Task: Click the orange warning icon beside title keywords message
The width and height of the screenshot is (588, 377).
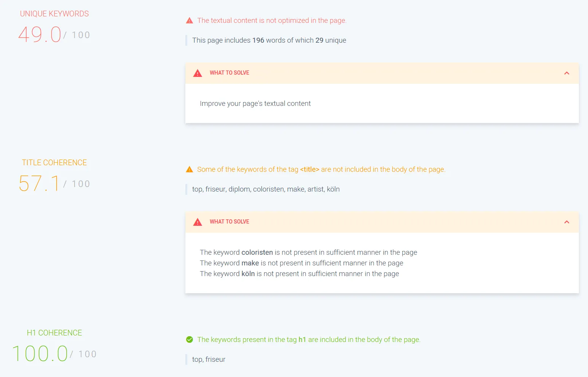Action: [x=189, y=169]
